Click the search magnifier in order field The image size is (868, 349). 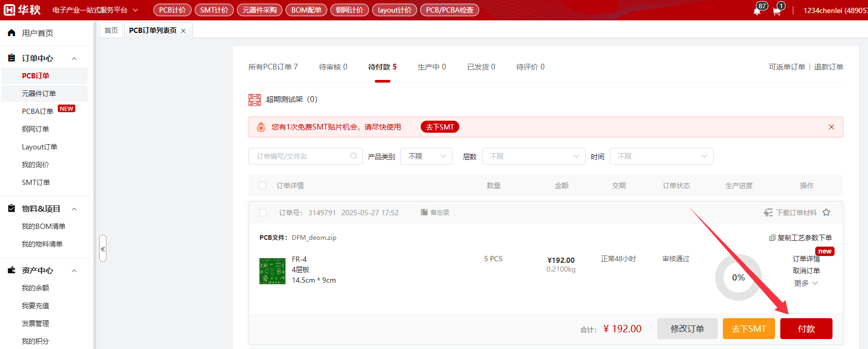point(353,156)
